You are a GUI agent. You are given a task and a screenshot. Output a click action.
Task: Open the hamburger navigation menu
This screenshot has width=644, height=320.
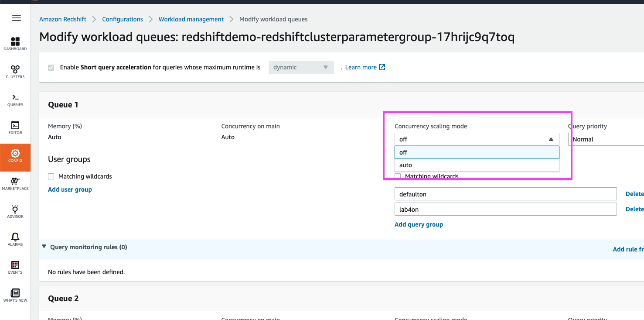pos(16,18)
